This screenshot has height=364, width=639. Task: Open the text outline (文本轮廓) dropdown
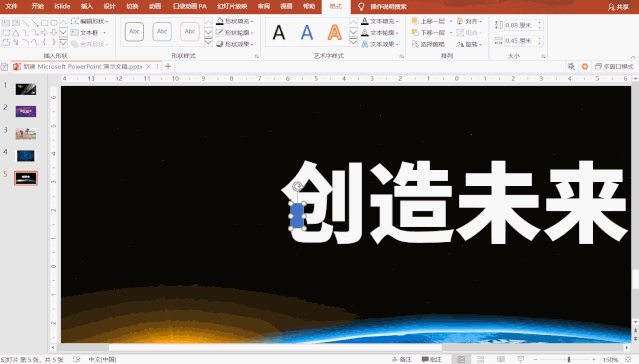coord(380,33)
